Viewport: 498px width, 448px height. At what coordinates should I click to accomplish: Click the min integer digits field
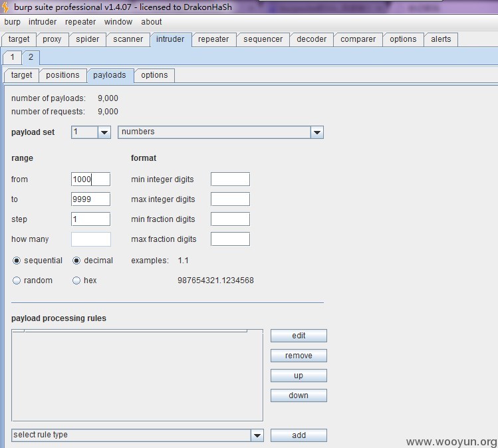point(230,179)
